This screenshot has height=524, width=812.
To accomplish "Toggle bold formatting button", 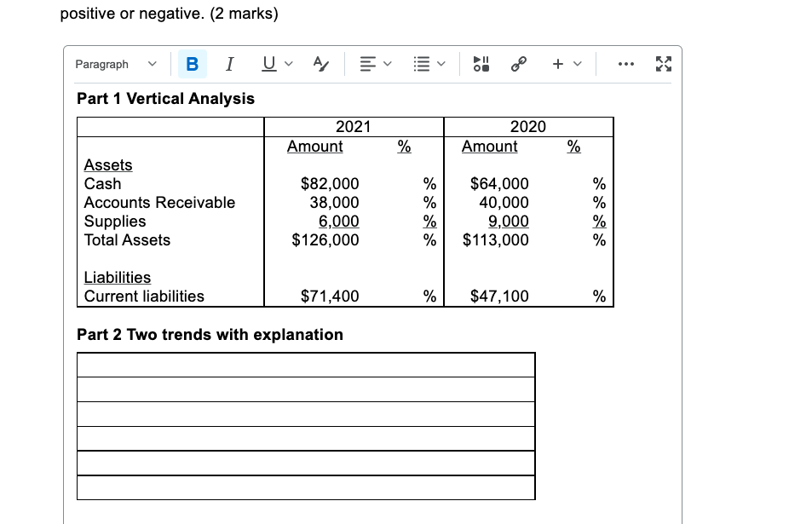I will (x=192, y=64).
